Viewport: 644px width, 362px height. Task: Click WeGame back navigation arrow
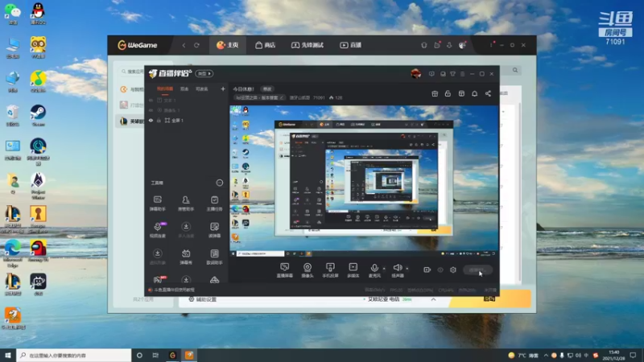coord(184,45)
